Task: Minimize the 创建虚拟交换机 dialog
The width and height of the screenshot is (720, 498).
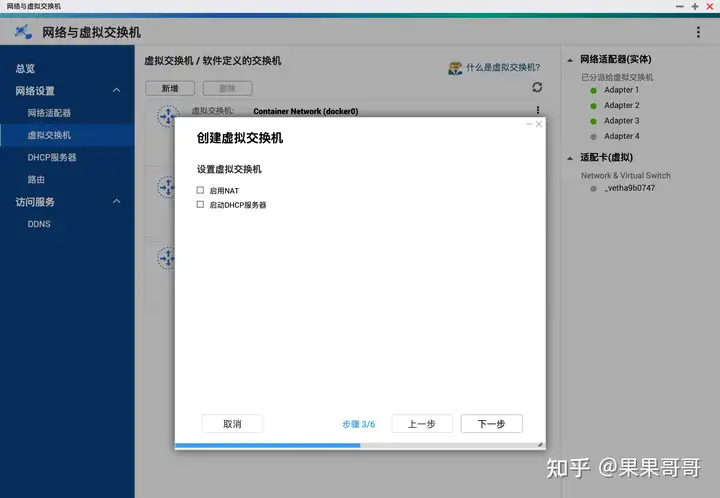Action: coord(529,124)
